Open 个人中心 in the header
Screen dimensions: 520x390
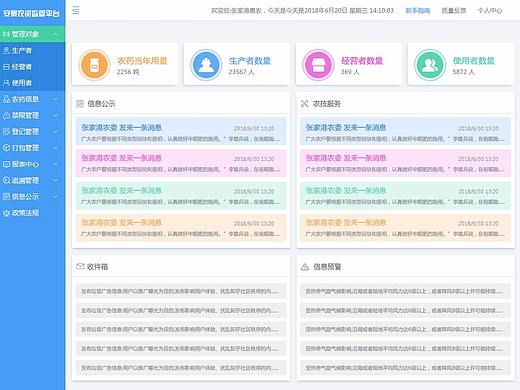coord(490,11)
